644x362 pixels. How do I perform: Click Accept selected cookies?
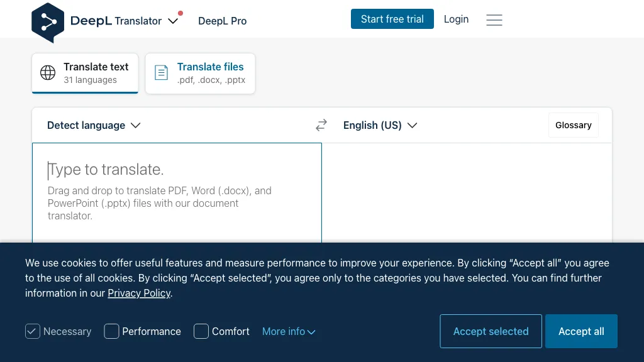[x=491, y=331]
